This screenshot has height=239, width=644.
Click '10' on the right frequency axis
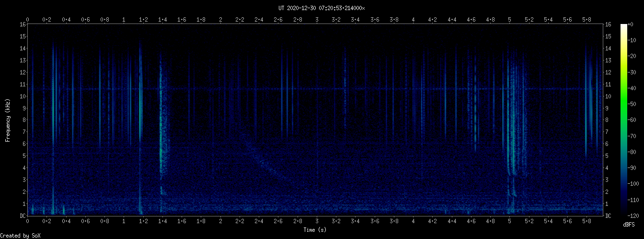[609, 96]
